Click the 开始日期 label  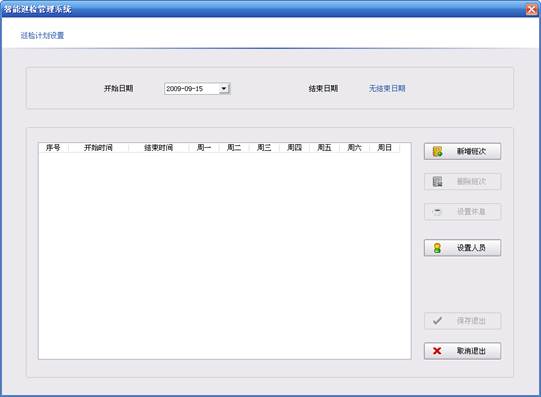(119, 88)
